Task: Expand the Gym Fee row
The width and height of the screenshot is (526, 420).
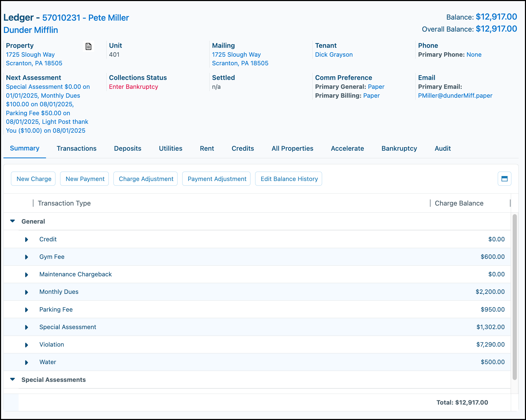Action: pos(26,257)
